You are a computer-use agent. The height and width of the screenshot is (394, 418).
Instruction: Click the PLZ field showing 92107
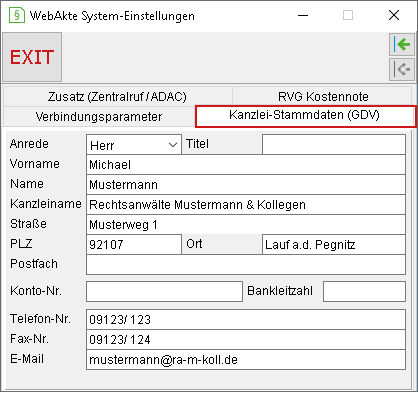pyautogui.click(x=134, y=245)
